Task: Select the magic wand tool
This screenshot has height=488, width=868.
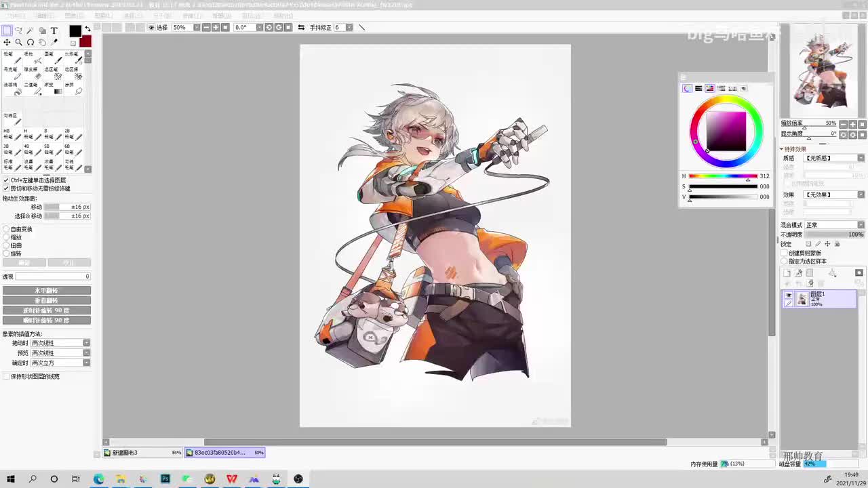Action: [31, 30]
